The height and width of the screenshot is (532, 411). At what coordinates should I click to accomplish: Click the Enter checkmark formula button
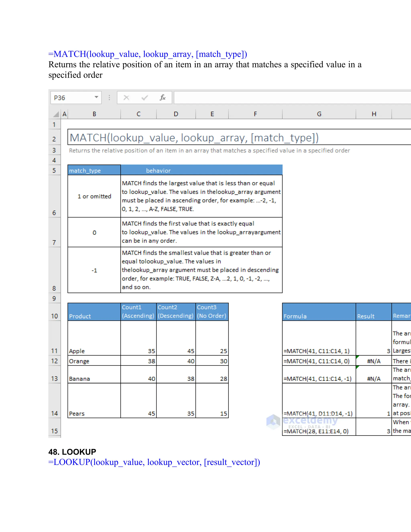[144, 98]
